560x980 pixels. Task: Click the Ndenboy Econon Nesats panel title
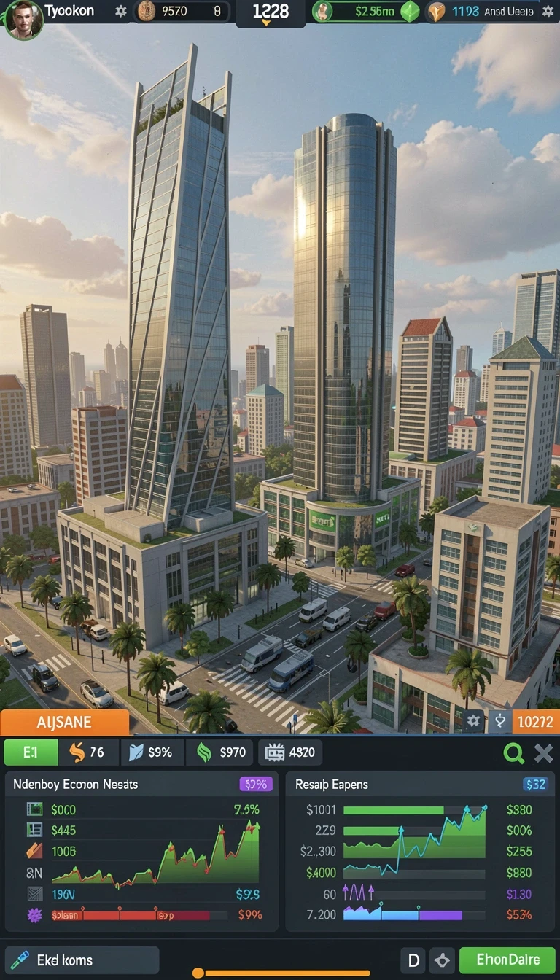click(75, 785)
